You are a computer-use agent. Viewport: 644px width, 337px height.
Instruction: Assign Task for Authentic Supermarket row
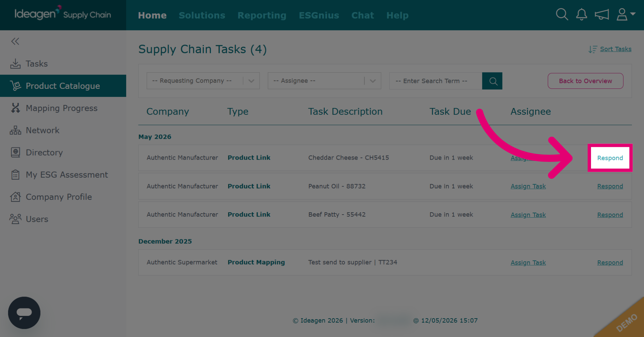pyautogui.click(x=528, y=263)
